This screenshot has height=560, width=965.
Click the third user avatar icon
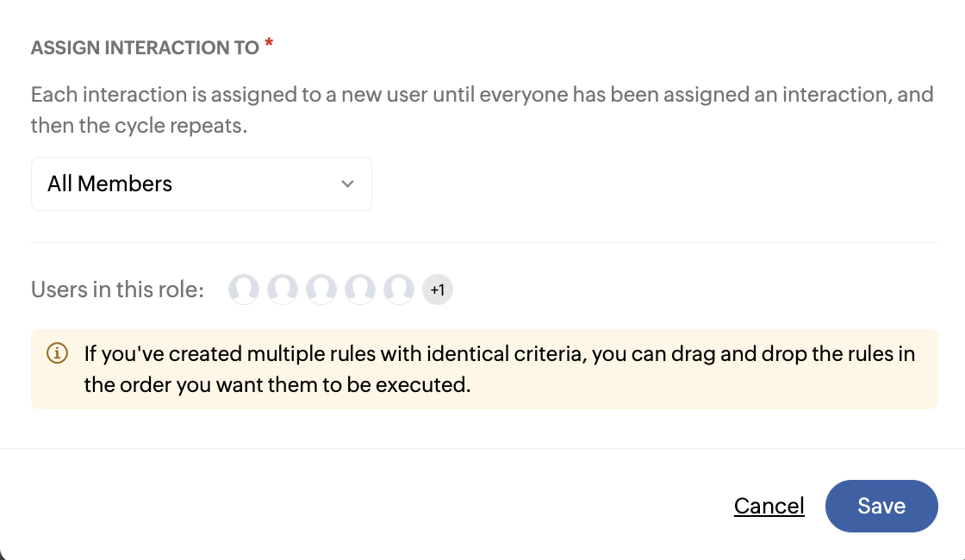tap(321, 289)
